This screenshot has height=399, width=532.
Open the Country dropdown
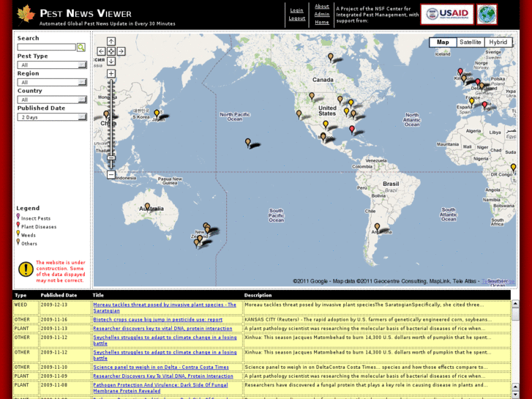(52, 100)
